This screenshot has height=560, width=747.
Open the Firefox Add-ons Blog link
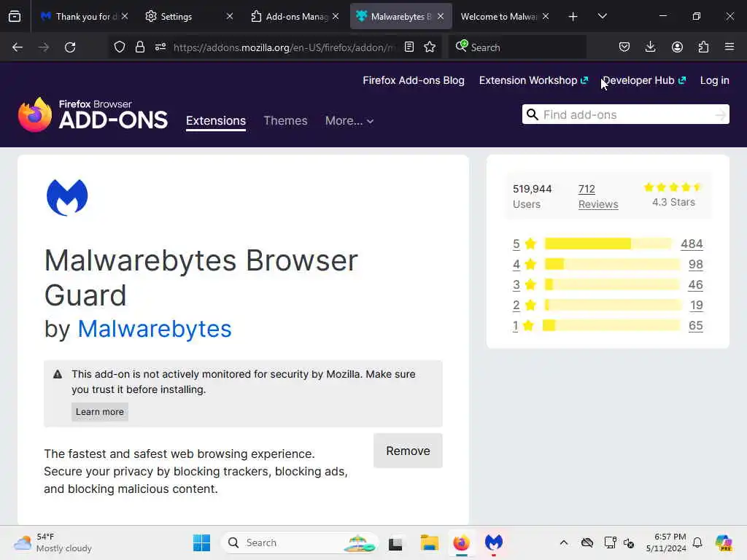pos(414,80)
